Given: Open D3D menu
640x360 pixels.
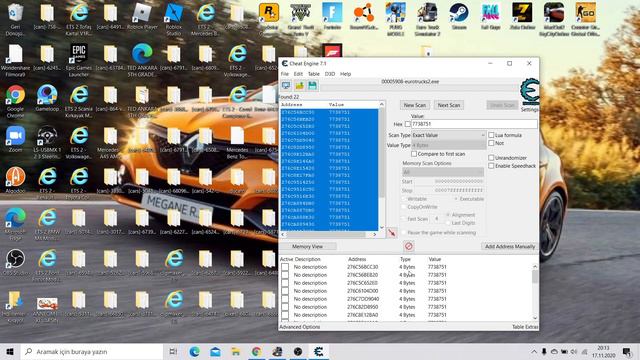Looking at the screenshot, I should [x=330, y=74].
